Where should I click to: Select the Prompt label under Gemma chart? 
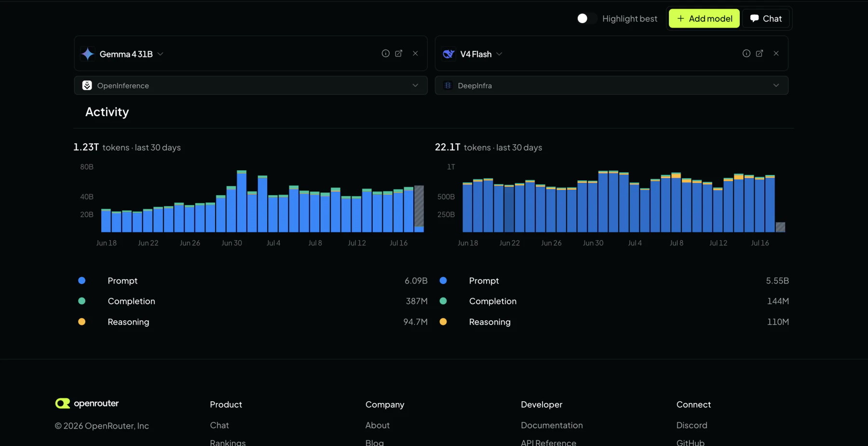[122, 281]
